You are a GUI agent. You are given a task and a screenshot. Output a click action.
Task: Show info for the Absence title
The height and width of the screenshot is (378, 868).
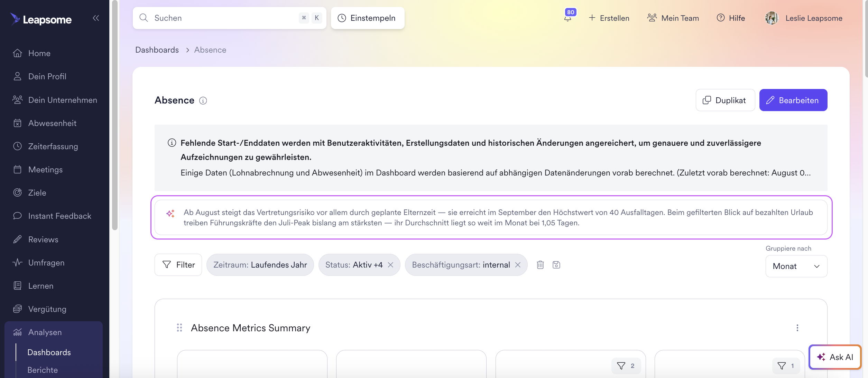[x=203, y=100]
